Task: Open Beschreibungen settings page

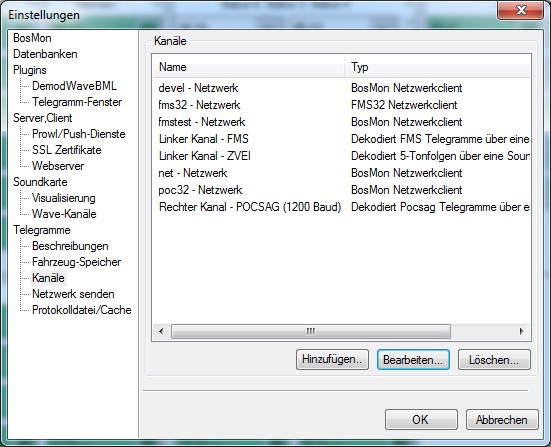Action: coord(70,246)
